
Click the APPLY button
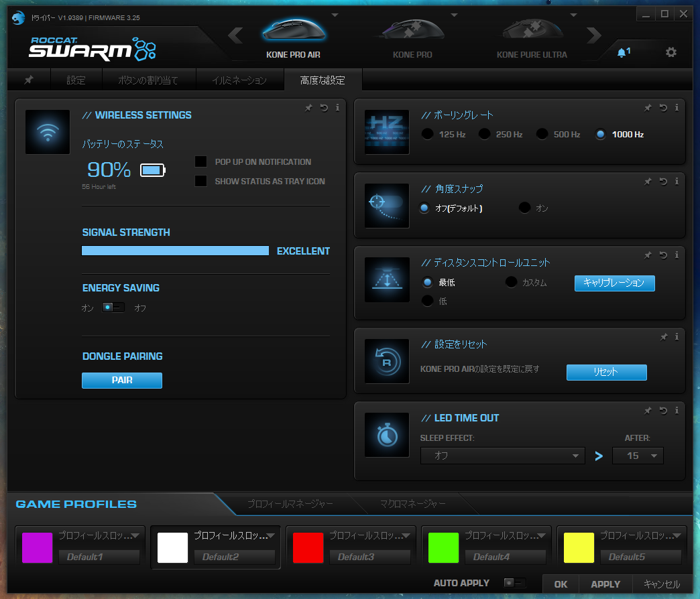(x=605, y=584)
